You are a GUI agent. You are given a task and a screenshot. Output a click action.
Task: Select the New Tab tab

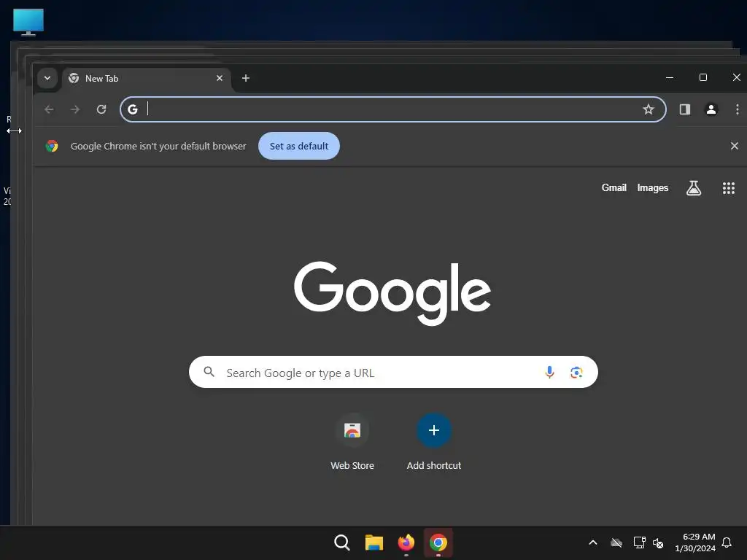[146, 79]
